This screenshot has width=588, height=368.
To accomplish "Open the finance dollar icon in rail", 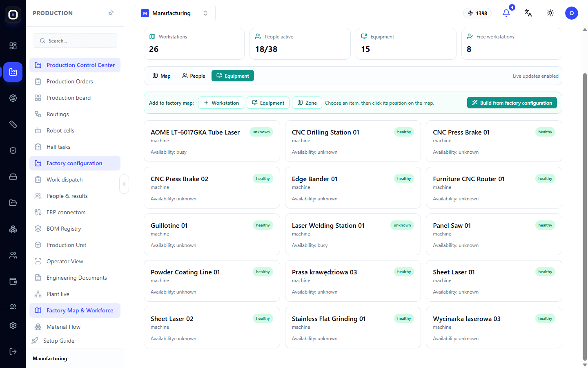I will point(13,98).
